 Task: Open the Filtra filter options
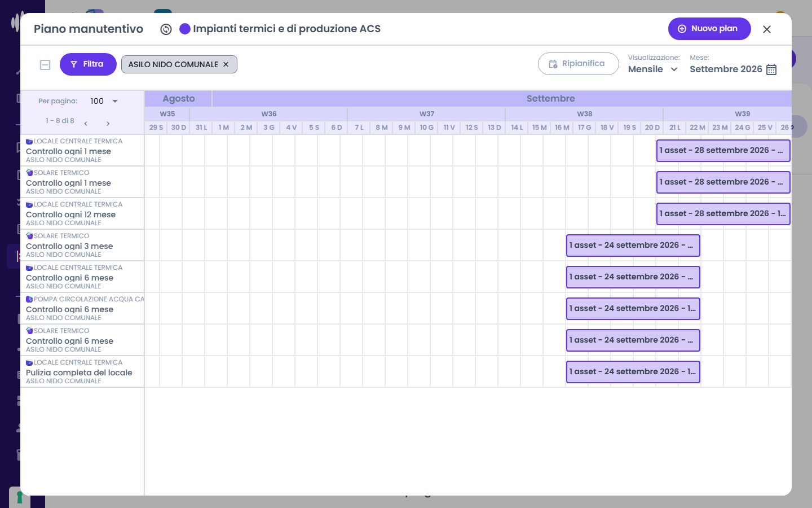pyautogui.click(x=88, y=64)
